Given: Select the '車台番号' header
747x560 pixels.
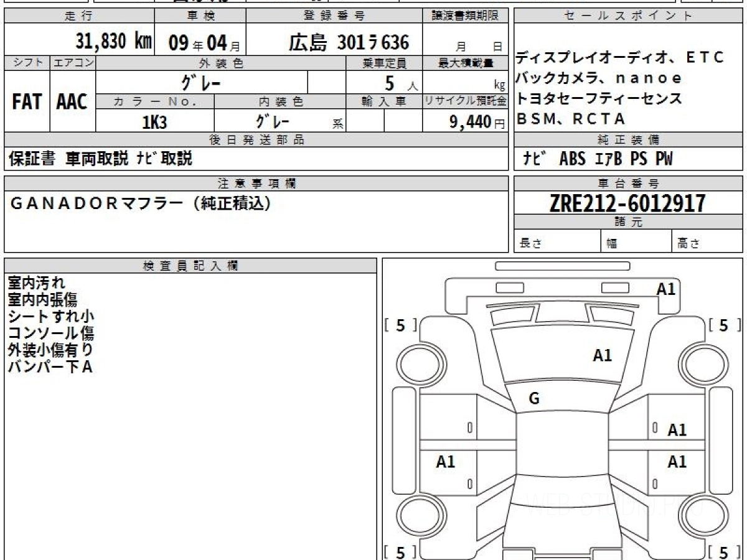Looking at the screenshot, I should (627, 183).
